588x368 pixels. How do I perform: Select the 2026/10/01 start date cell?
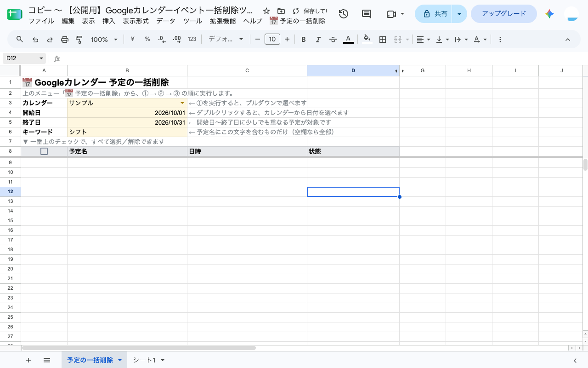[127, 113]
